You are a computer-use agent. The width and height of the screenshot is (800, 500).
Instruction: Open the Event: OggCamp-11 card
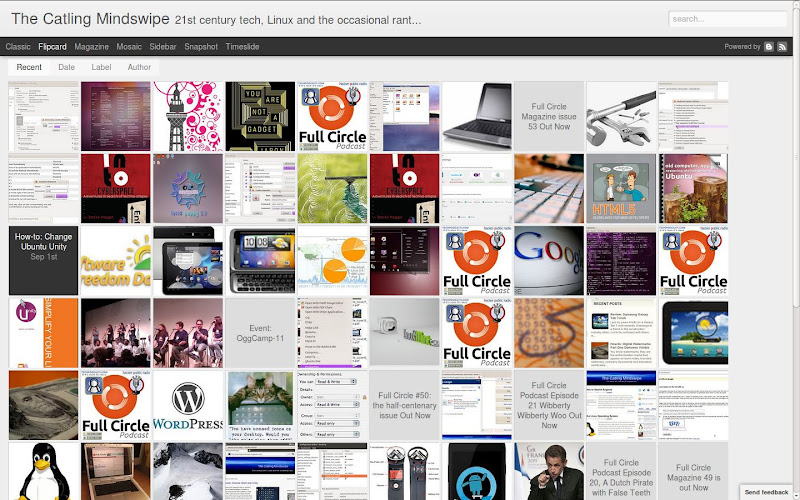[x=260, y=333]
